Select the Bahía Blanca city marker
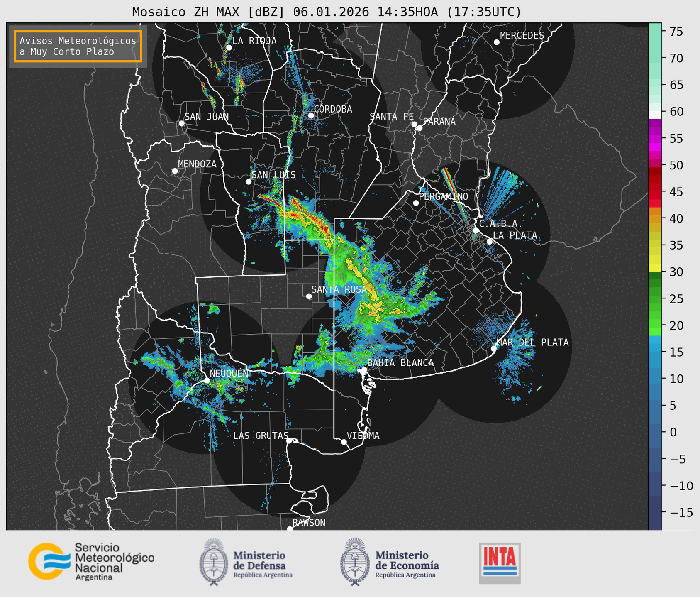 [364, 369]
